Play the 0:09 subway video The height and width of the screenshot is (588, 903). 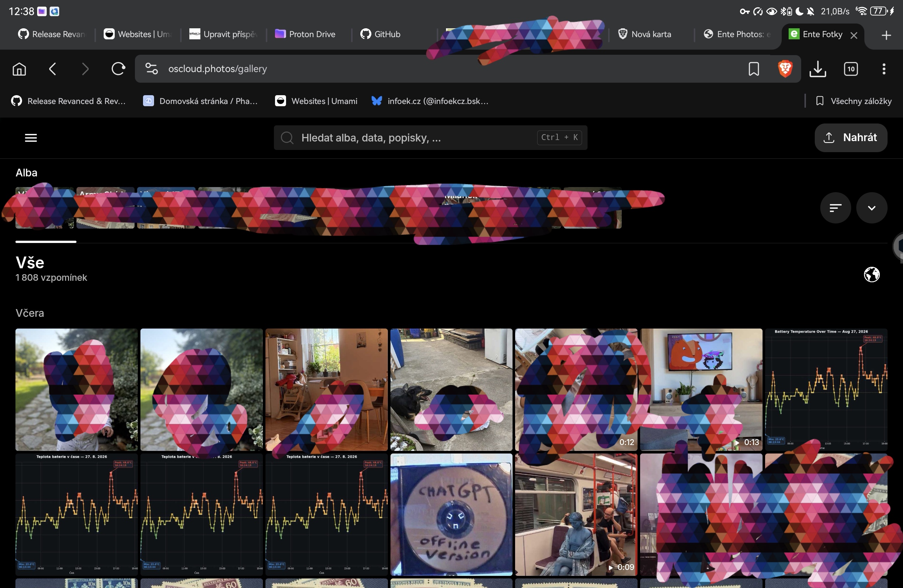pos(576,515)
